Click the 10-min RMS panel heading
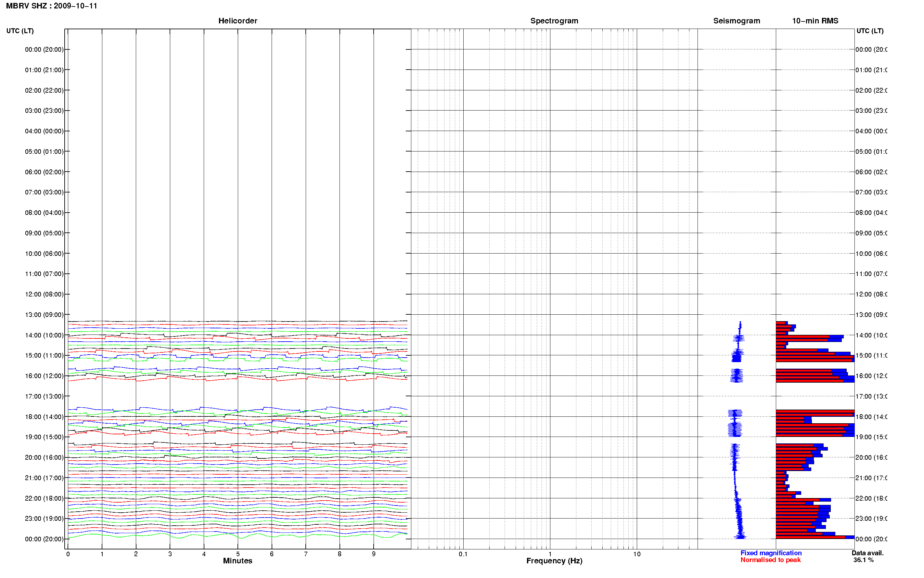 tap(815, 21)
